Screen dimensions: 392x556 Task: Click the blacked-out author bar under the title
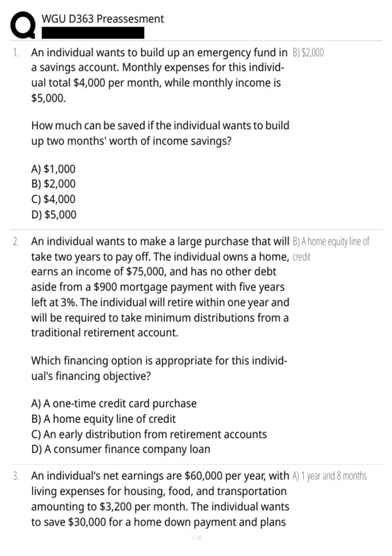(x=93, y=33)
